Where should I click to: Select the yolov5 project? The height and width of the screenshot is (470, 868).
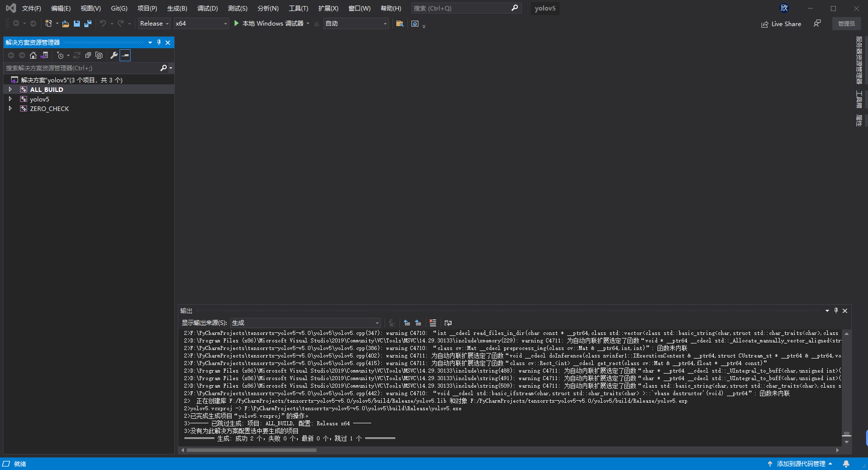[39, 99]
